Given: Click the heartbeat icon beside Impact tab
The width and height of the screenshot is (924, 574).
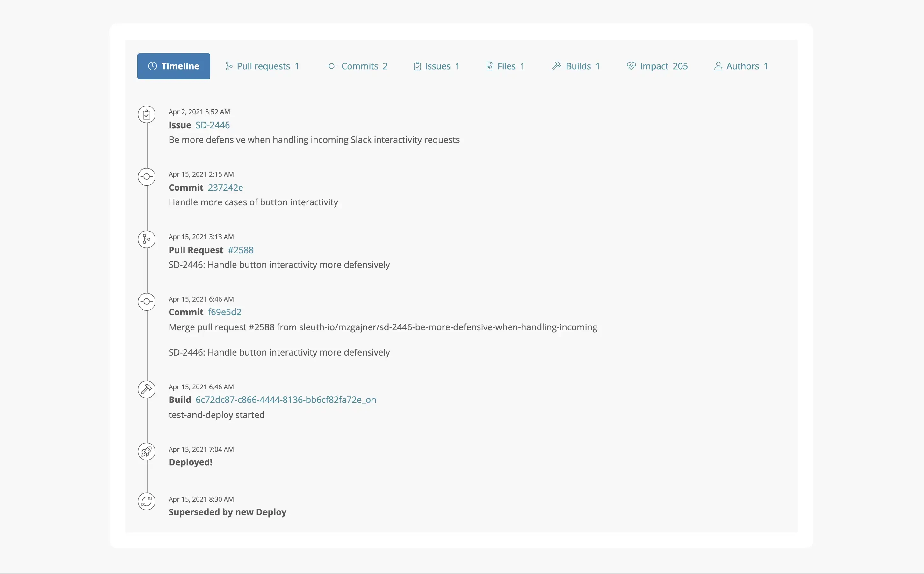Looking at the screenshot, I should point(631,66).
